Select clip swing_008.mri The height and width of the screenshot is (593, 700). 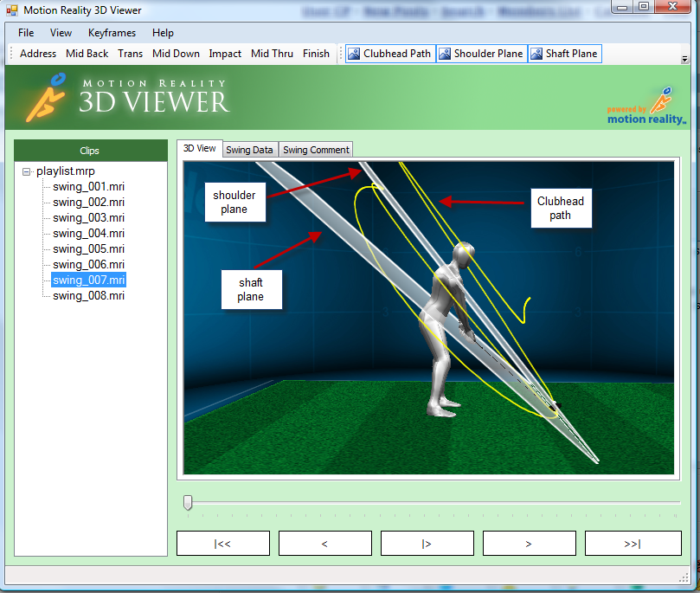pyautogui.click(x=88, y=295)
